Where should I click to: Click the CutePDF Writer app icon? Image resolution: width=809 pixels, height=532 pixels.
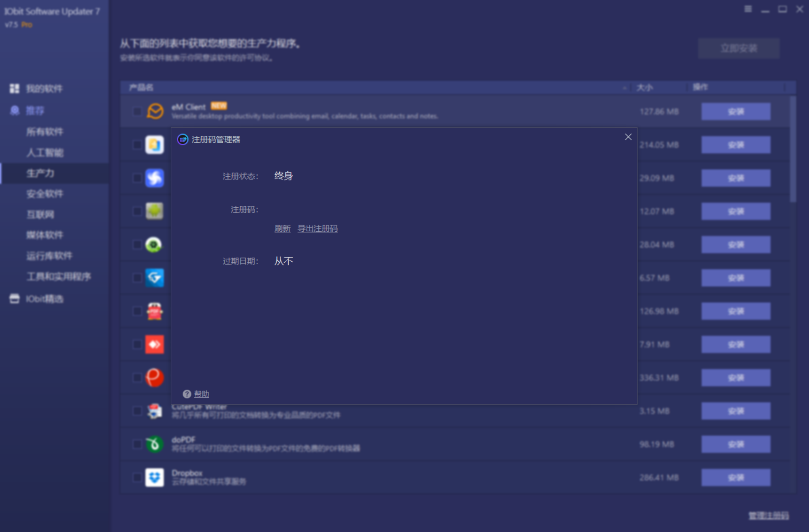tap(155, 411)
